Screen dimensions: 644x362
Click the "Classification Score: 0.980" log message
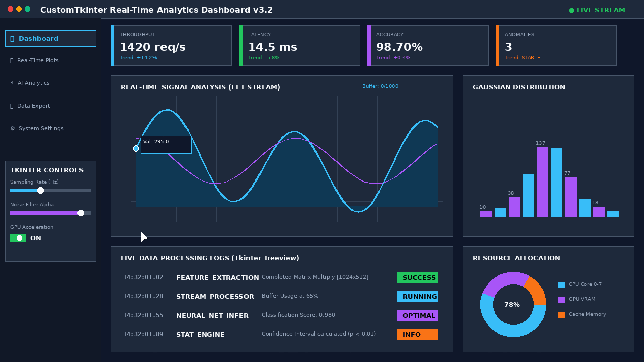[x=298, y=315]
